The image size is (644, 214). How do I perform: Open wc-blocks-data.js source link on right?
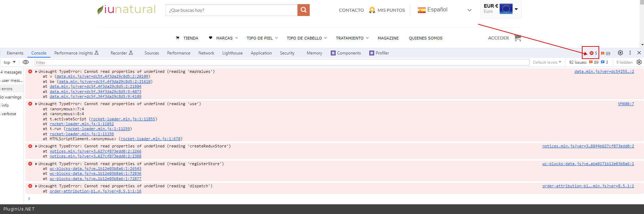(x=588, y=164)
